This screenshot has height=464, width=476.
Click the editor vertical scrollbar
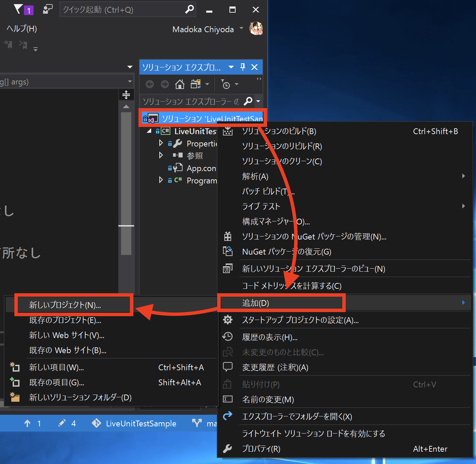[126, 183]
